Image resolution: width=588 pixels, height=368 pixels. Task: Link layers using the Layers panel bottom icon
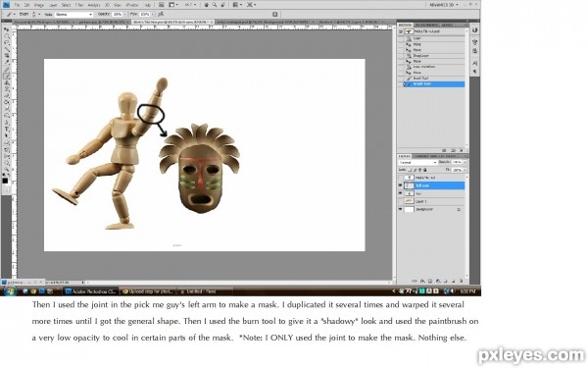[x=414, y=281]
